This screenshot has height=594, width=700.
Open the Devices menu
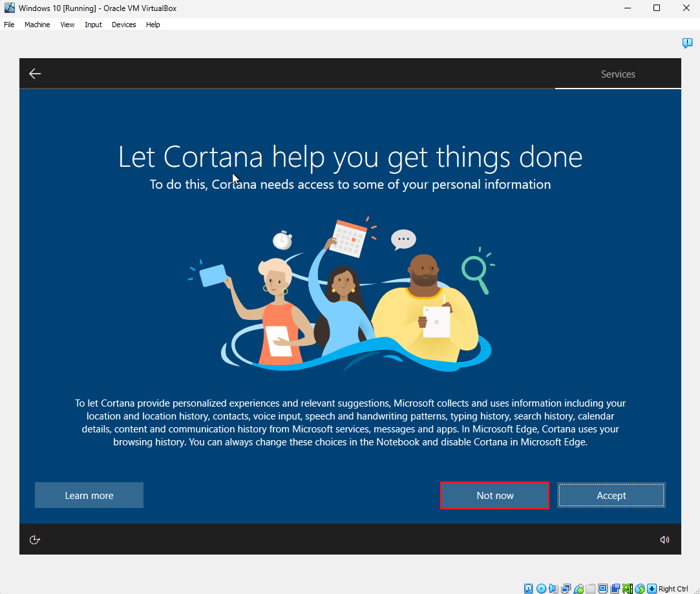[123, 25]
